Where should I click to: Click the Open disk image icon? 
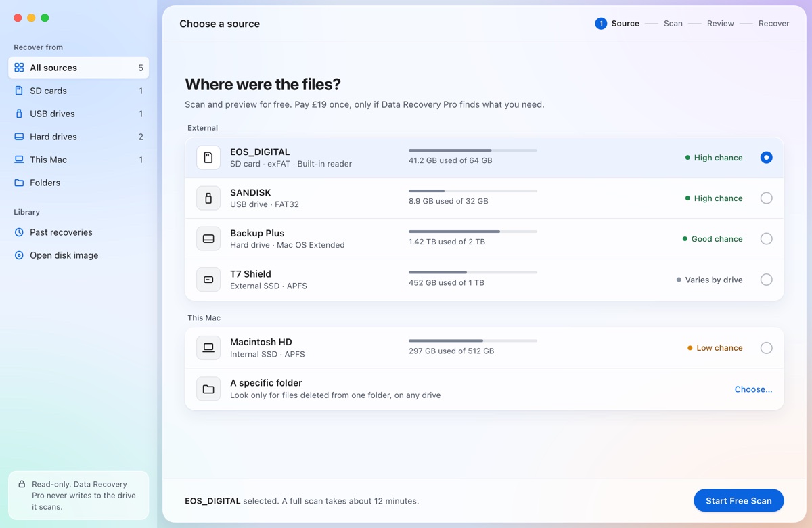[19, 255]
